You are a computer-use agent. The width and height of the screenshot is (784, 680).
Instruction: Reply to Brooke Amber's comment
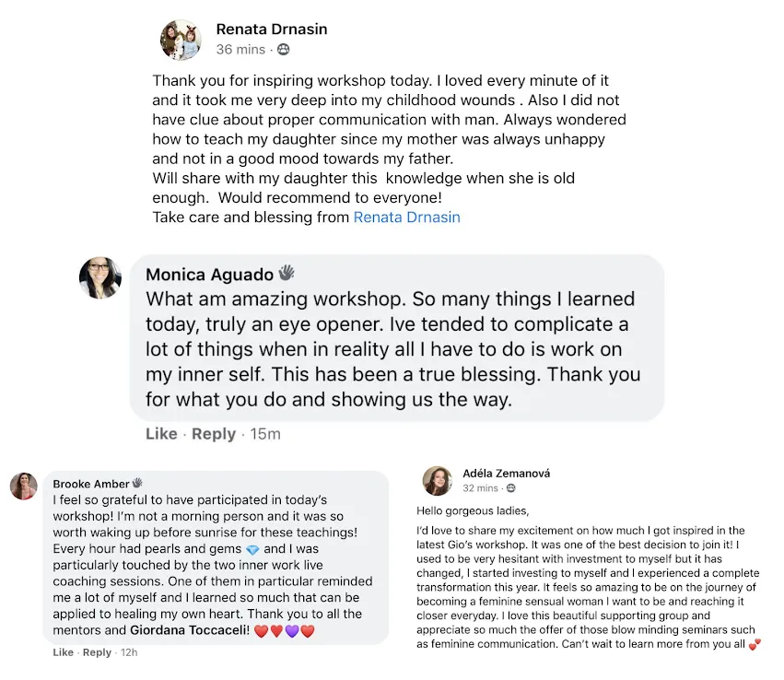pyautogui.click(x=97, y=652)
